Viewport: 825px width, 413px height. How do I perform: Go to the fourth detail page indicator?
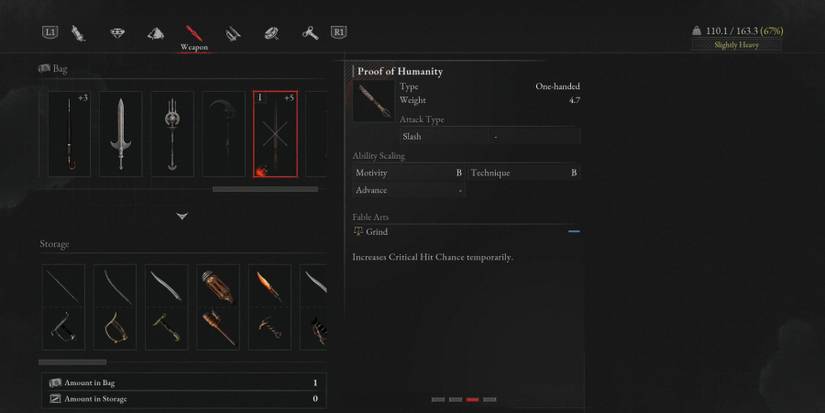tap(490, 400)
